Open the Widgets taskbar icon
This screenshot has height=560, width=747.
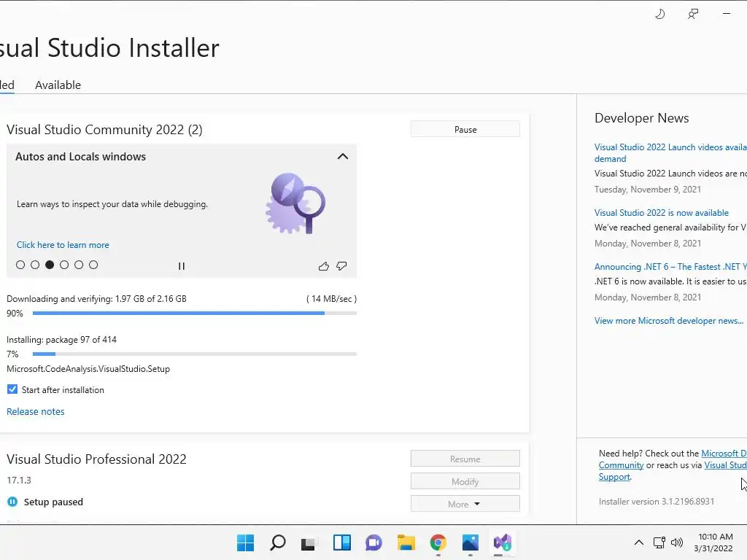click(x=341, y=542)
